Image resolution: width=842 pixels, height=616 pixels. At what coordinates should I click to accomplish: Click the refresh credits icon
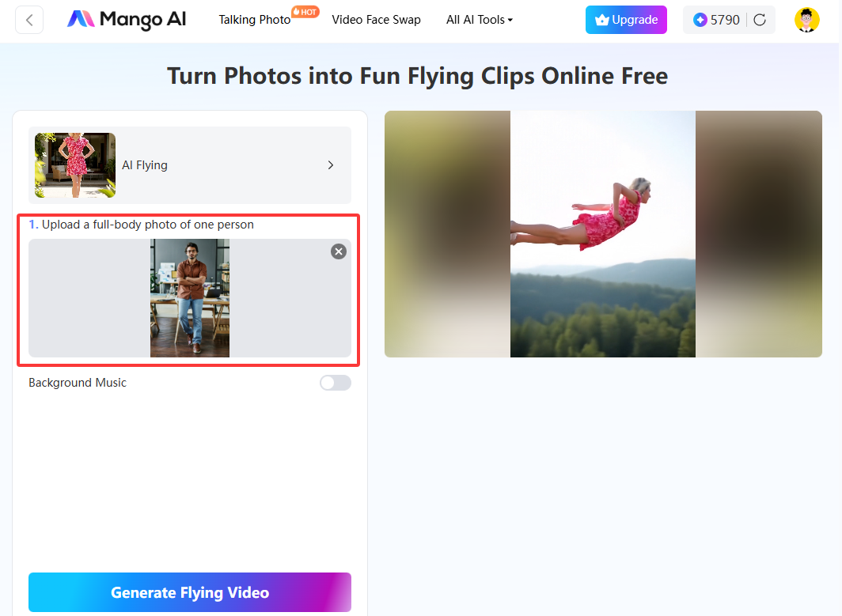758,19
